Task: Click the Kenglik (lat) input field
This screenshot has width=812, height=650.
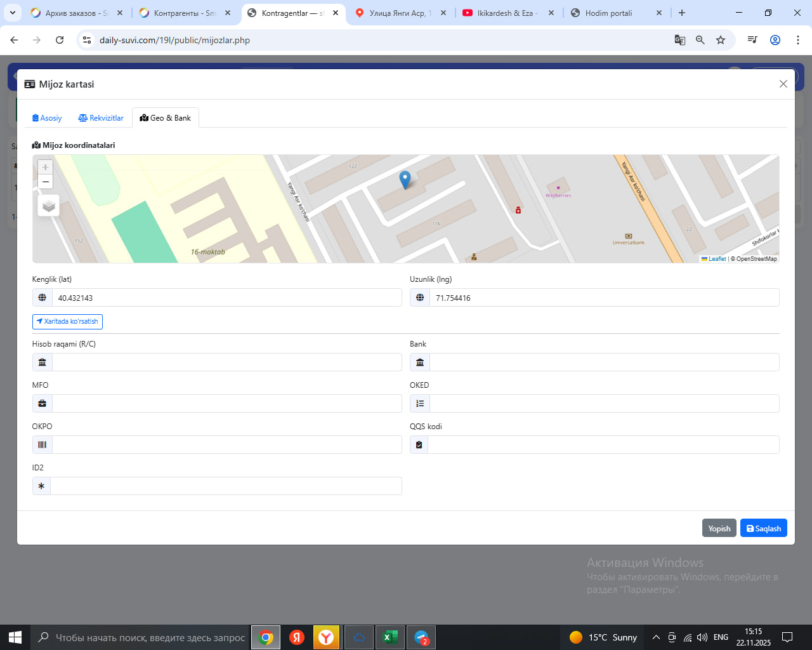Action: point(226,298)
